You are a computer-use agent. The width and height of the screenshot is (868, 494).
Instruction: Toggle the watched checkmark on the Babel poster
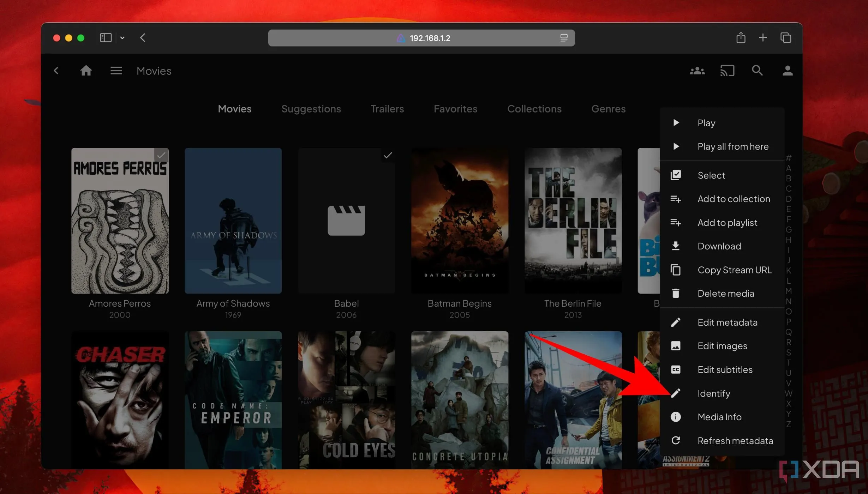point(388,155)
